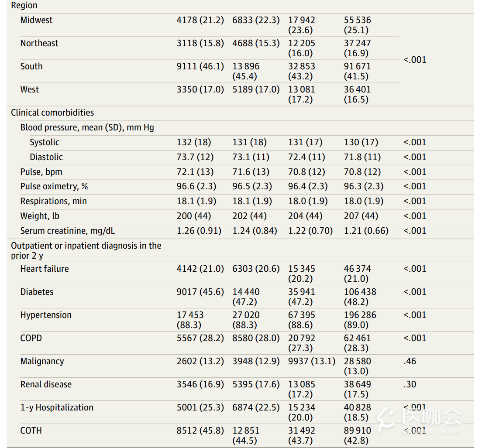Click the Region P value <.001
The height and width of the screenshot is (448, 482).
[x=415, y=60]
